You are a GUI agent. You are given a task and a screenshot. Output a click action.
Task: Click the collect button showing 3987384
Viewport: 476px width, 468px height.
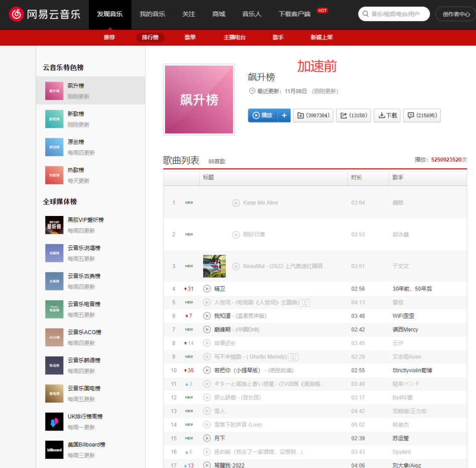pos(313,116)
